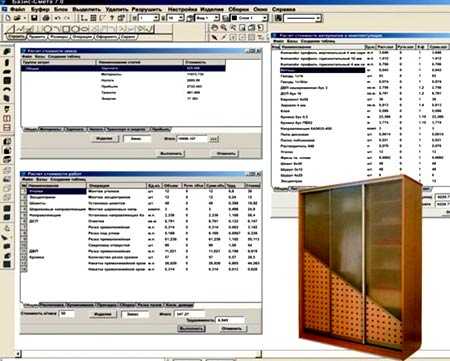Switch to Материалы tab in order cost window

(50, 129)
